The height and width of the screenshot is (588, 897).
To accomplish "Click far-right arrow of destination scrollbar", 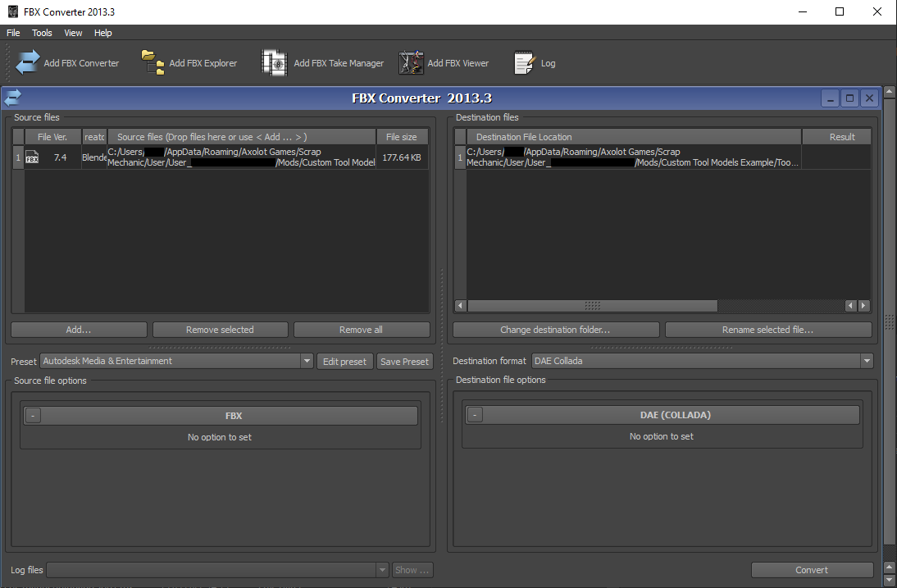I will [864, 306].
